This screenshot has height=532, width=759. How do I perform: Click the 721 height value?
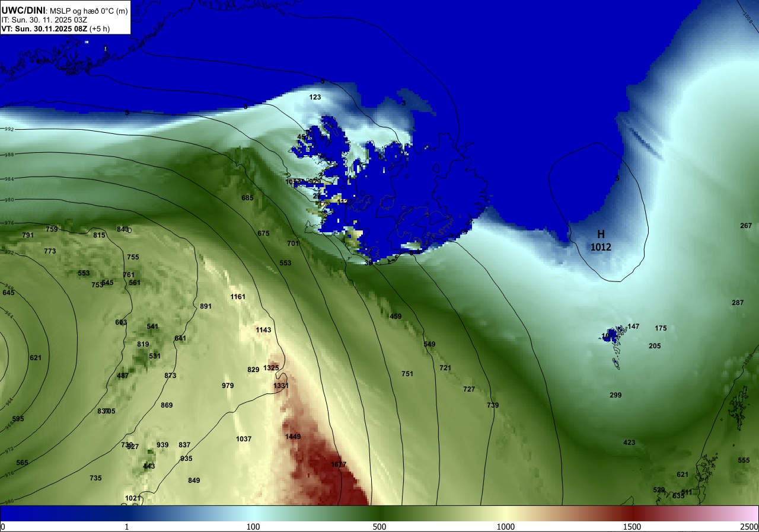[x=445, y=368]
